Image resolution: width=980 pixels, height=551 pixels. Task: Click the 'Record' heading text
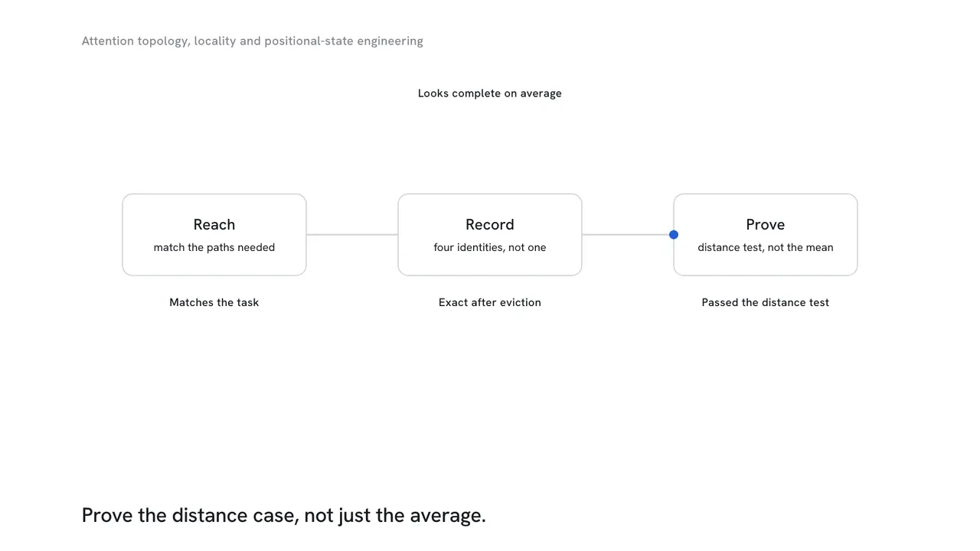pos(490,224)
